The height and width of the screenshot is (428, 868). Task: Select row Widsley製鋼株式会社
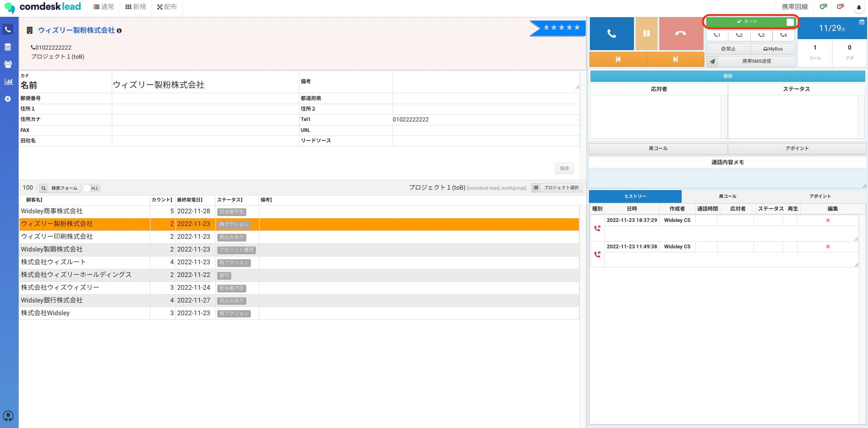(x=299, y=250)
